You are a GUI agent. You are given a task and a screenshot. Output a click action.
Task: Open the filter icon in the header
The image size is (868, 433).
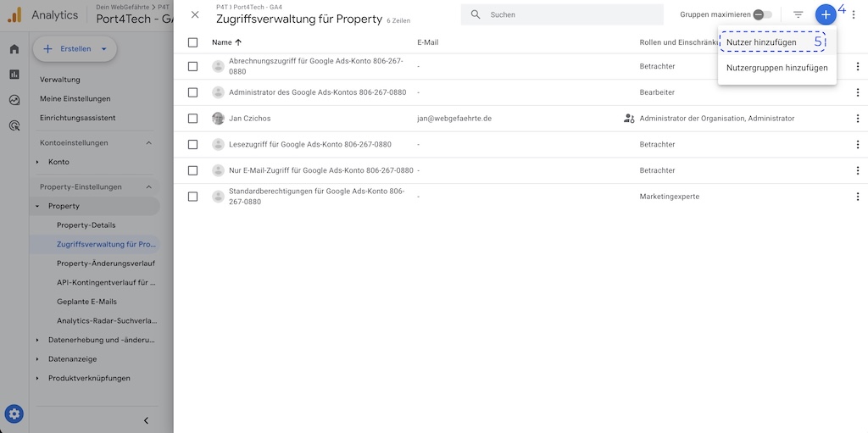pyautogui.click(x=798, y=14)
